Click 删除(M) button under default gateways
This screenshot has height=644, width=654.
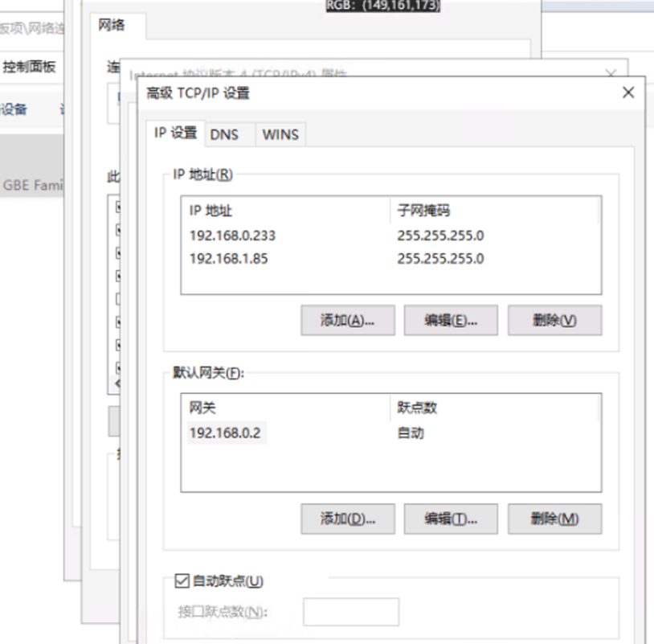pyautogui.click(x=554, y=519)
